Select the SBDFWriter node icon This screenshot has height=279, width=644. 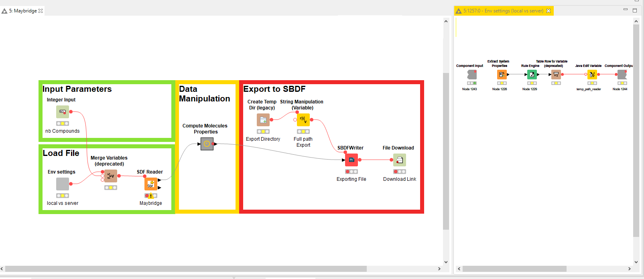[x=351, y=160]
